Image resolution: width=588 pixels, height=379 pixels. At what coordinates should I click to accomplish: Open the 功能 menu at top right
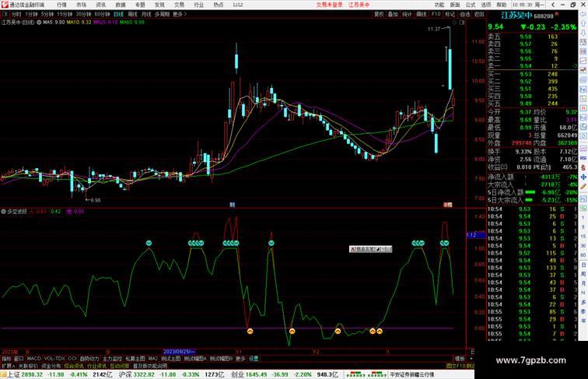439,5
